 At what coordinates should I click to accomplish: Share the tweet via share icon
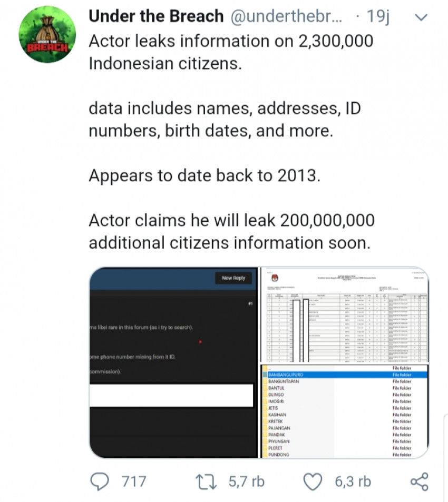click(x=419, y=481)
